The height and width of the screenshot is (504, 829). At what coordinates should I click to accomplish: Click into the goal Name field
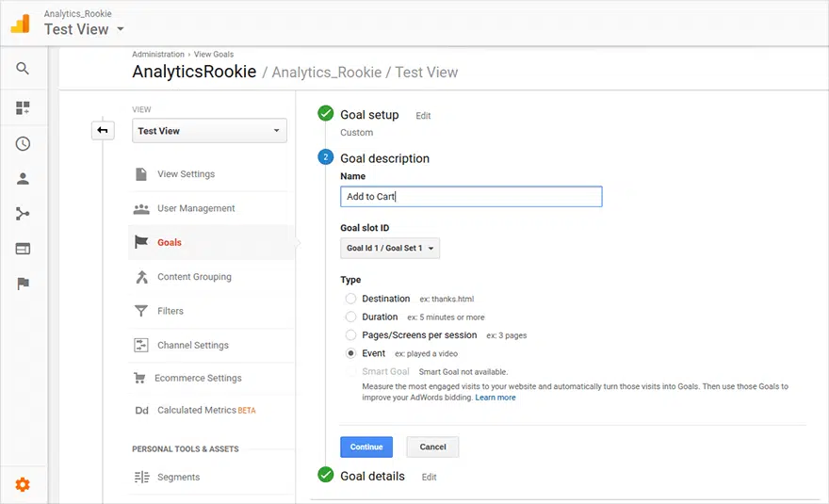point(470,197)
